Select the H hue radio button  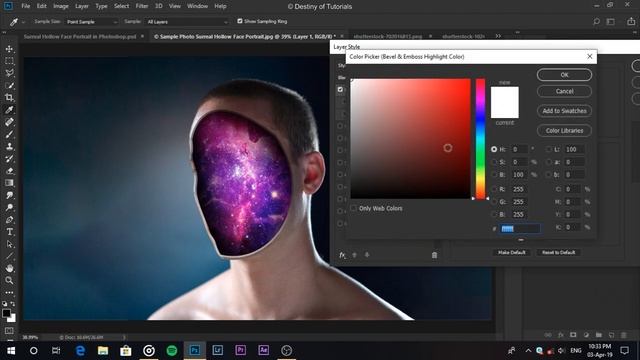tap(494, 149)
